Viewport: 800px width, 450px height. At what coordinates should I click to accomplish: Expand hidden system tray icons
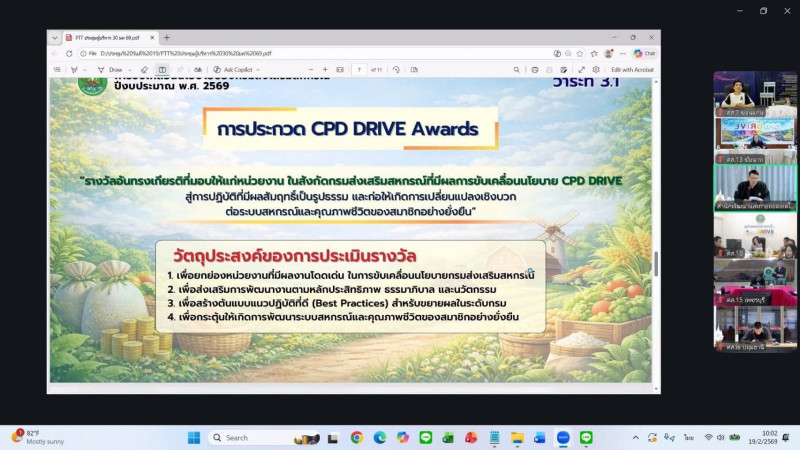(x=635, y=438)
